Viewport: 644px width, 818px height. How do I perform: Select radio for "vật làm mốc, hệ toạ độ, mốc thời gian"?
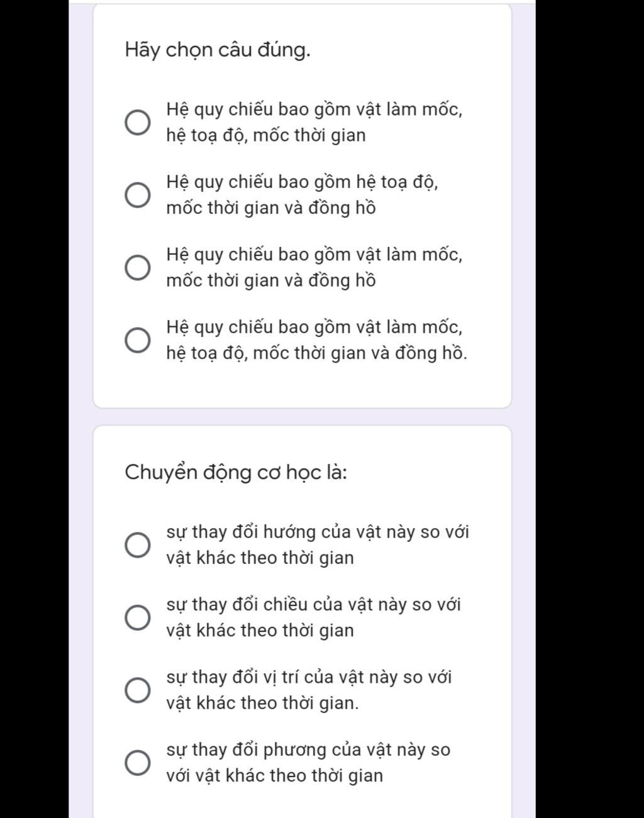click(138, 122)
